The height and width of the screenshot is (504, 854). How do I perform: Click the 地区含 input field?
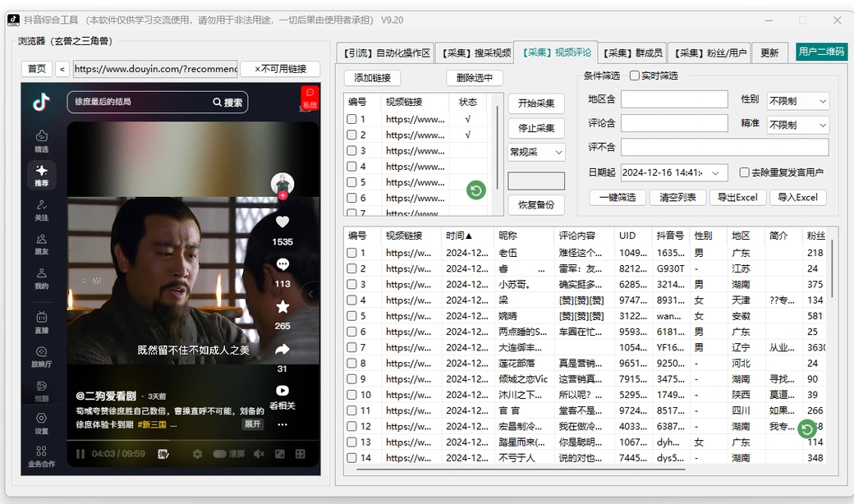[x=674, y=99]
